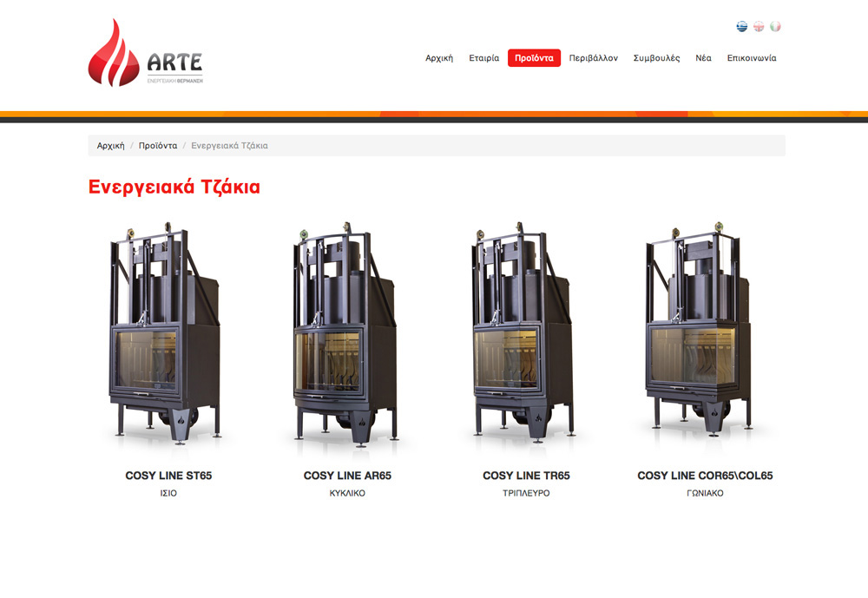Click the COSY LINE AR65 title link

(347, 476)
